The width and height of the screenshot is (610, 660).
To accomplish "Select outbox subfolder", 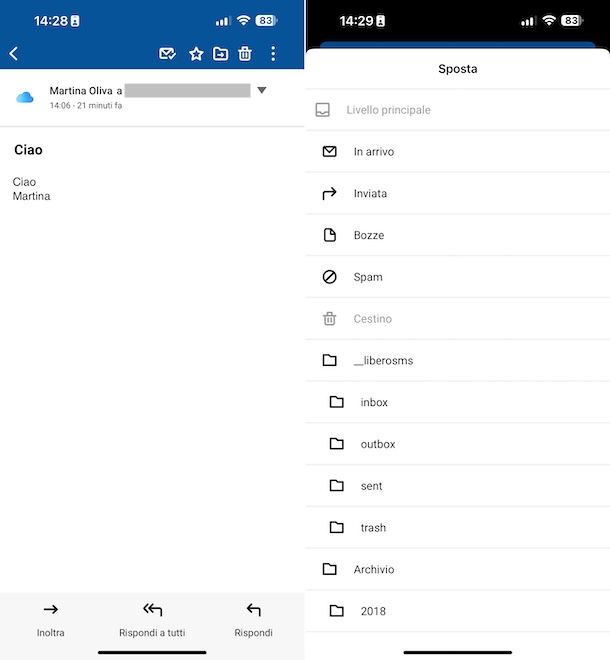I will click(458, 444).
